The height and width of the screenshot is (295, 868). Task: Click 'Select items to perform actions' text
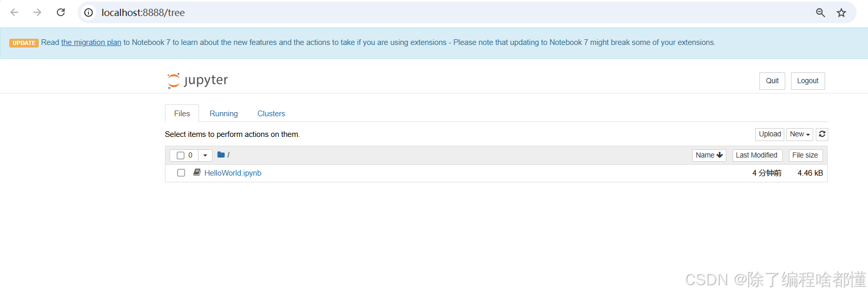(x=232, y=134)
